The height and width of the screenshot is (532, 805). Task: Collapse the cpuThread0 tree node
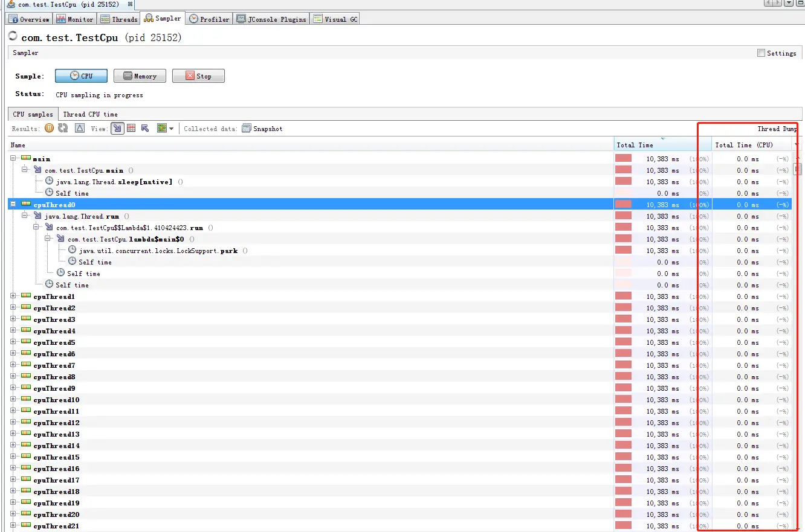pyautogui.click(x=13, y=204)
